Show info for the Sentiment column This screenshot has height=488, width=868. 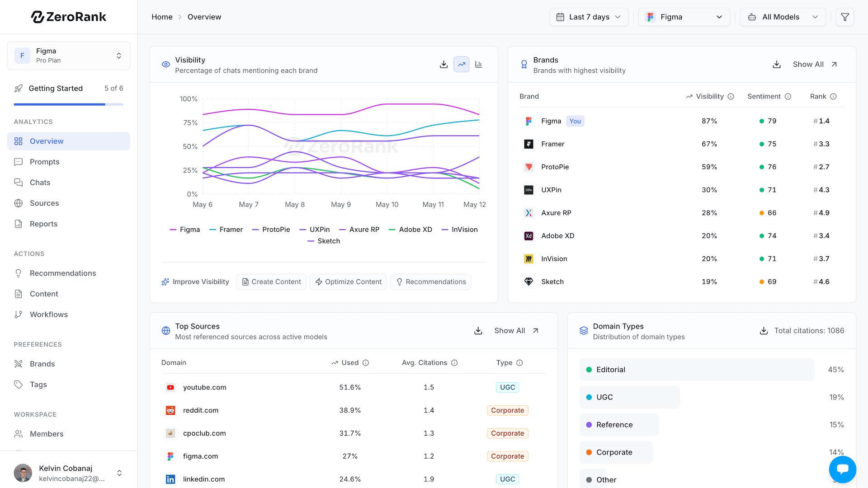coord(788,97)
